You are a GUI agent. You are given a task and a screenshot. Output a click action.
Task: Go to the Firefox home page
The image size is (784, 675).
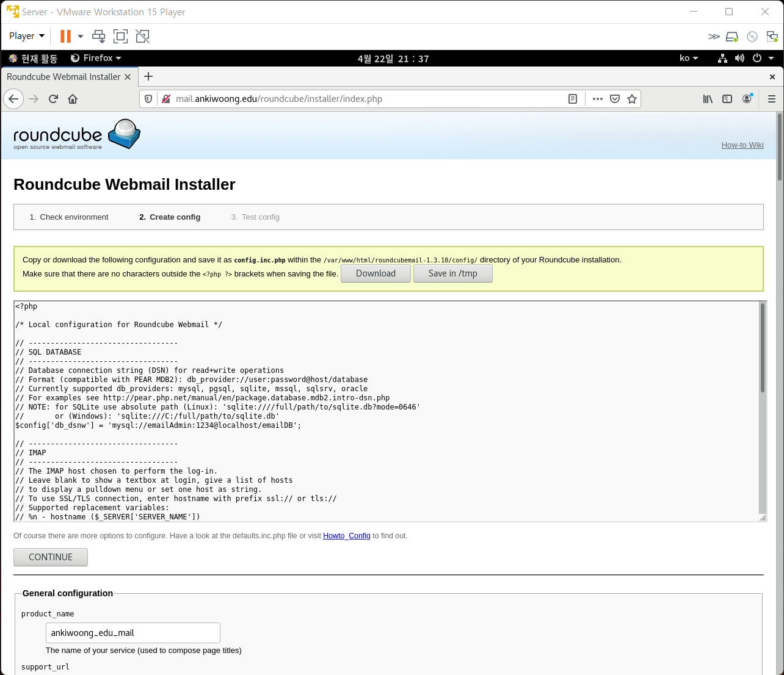73,99
